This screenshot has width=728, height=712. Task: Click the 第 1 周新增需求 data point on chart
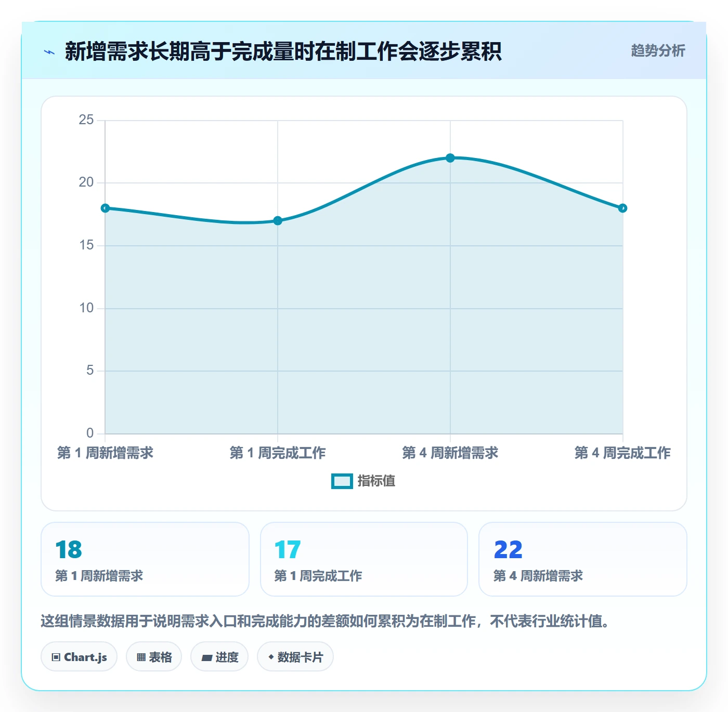click(105, 208)
